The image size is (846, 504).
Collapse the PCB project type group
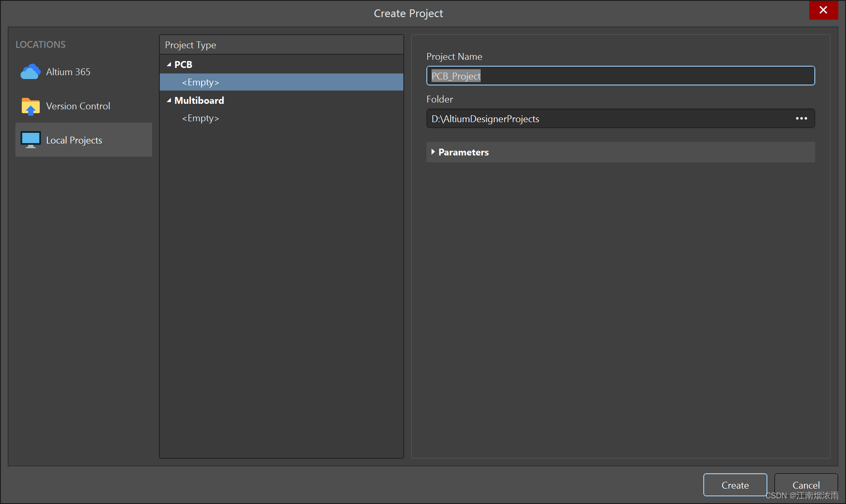(169, 64)
